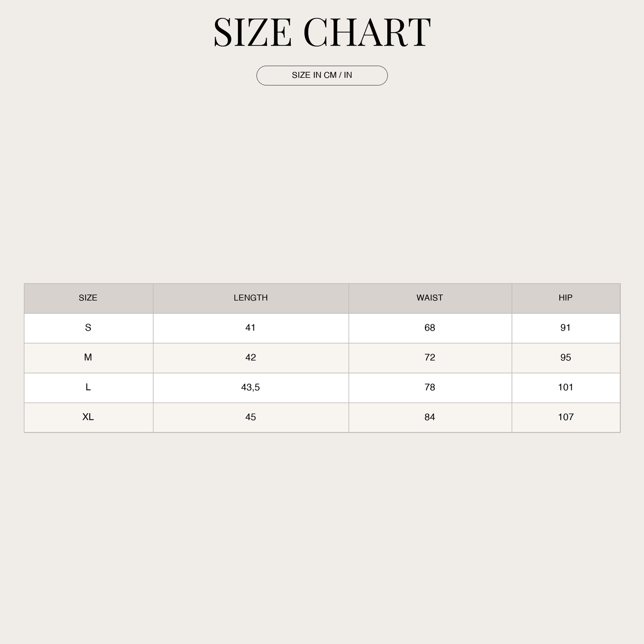Click the M size row label
The height and width of the screenshot is (644, 644).
[x=88, y=357]
